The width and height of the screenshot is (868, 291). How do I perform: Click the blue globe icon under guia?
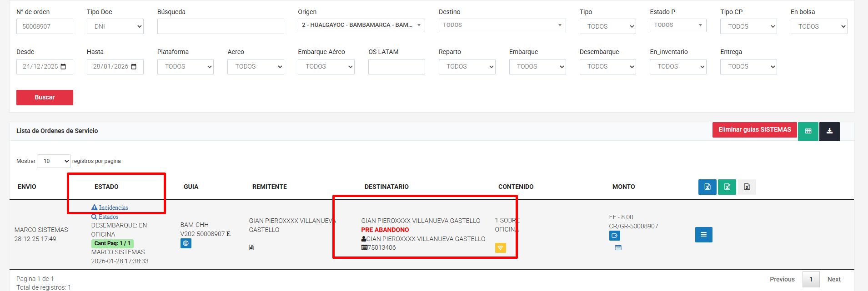pos(186,243)
